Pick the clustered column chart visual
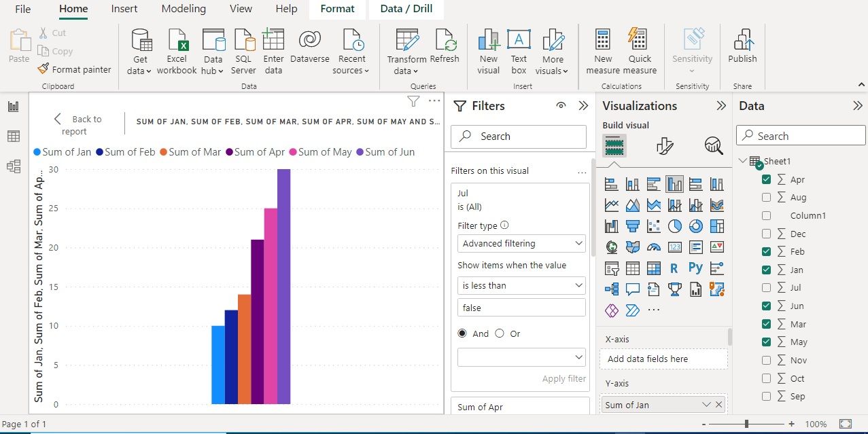This screenshot has height=434, width=868. tap(674, 183)
